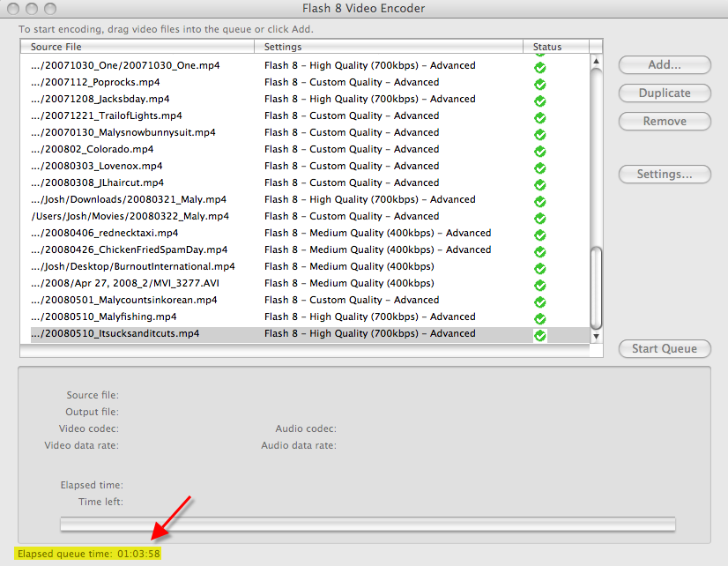This screenshot has height=566, width=728.
Task: Sort by Source File column header
Action: coord(137,47)
